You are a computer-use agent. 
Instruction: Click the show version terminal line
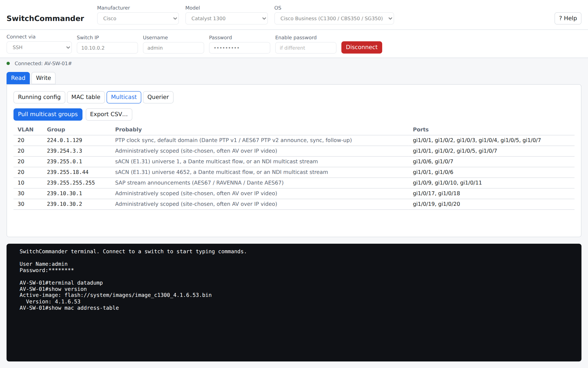(x=53, y=289)
